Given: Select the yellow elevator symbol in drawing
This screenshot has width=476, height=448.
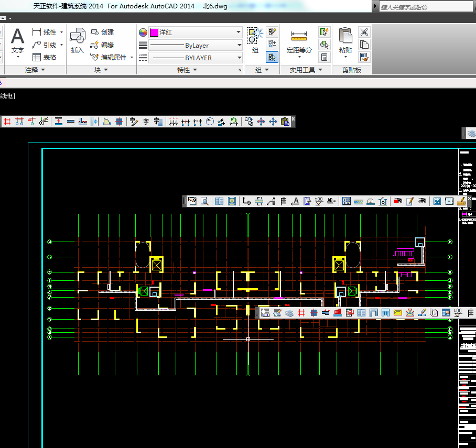Looking at the screenshot, I should [157, 265].
